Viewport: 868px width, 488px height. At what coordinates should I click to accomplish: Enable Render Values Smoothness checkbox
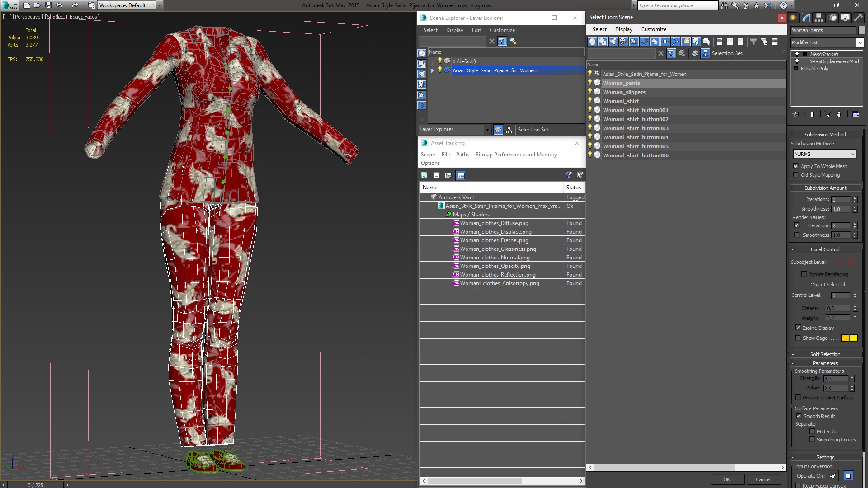(x=797, y=235)
